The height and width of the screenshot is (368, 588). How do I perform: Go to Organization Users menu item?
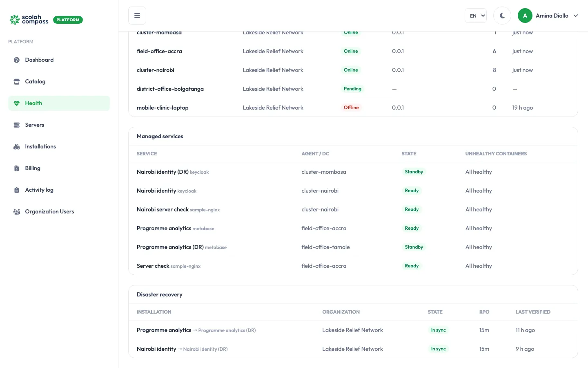coord(59,212)
